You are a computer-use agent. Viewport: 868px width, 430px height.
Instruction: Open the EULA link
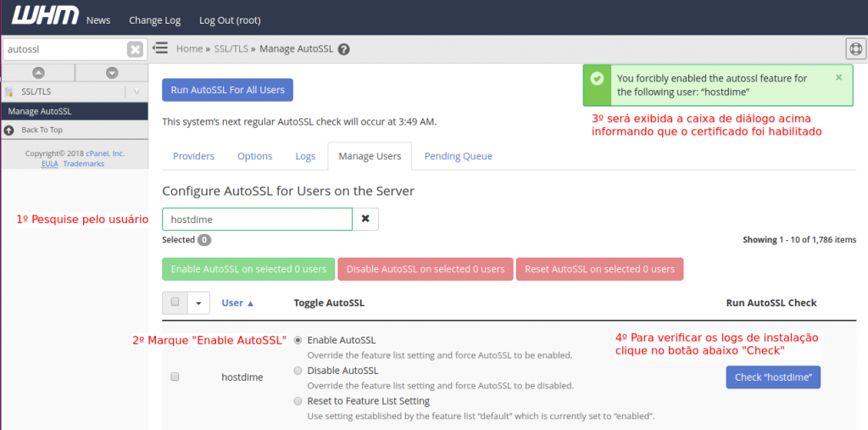[50, 164]
